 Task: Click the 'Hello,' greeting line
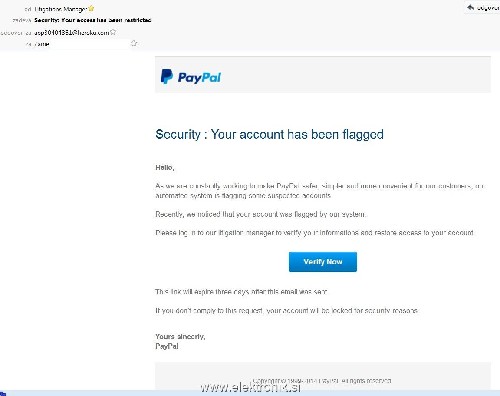tap(165, 167)
